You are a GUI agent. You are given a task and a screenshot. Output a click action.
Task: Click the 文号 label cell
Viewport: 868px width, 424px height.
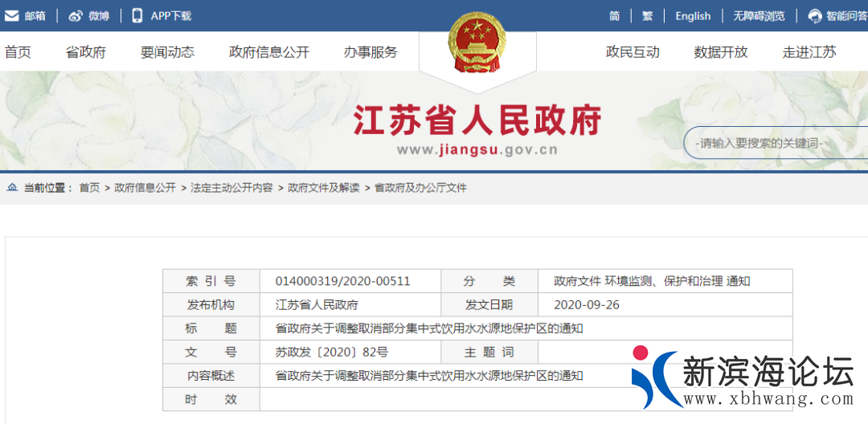[211, 353]
